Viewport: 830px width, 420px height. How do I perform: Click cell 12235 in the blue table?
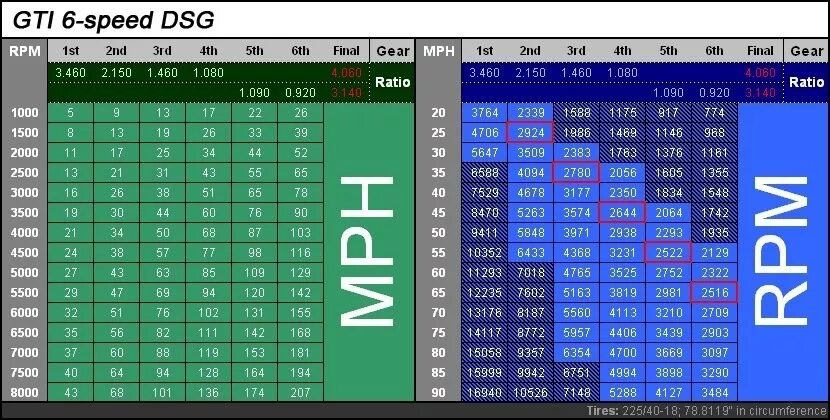484,293
